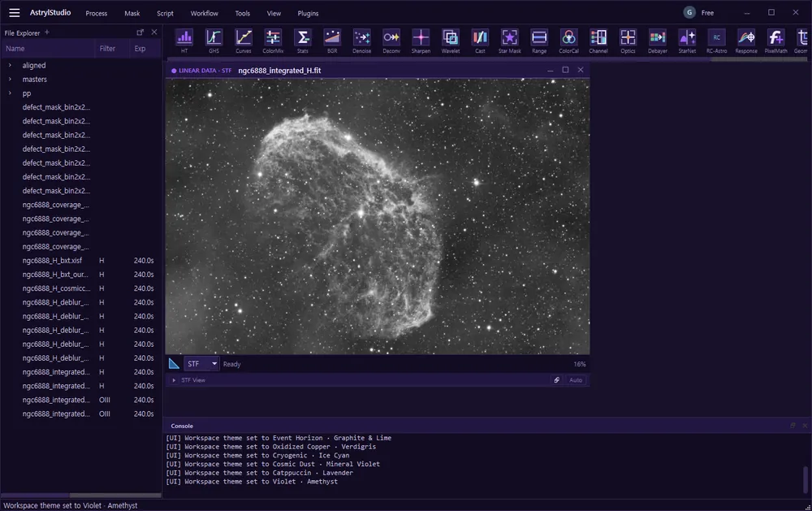
Task: Expand the aligned folder chevron
Action: (10, 65)
